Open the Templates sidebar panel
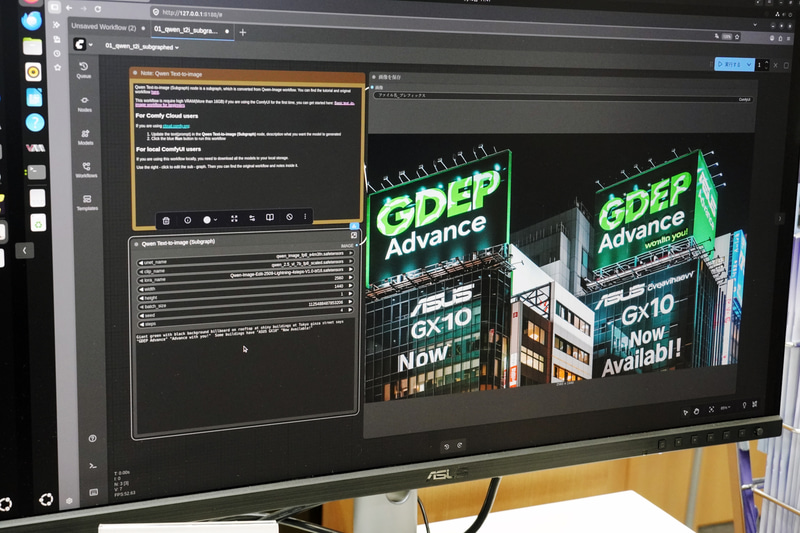The width and height of the screenshot is (800, 533). coord(87,202)
